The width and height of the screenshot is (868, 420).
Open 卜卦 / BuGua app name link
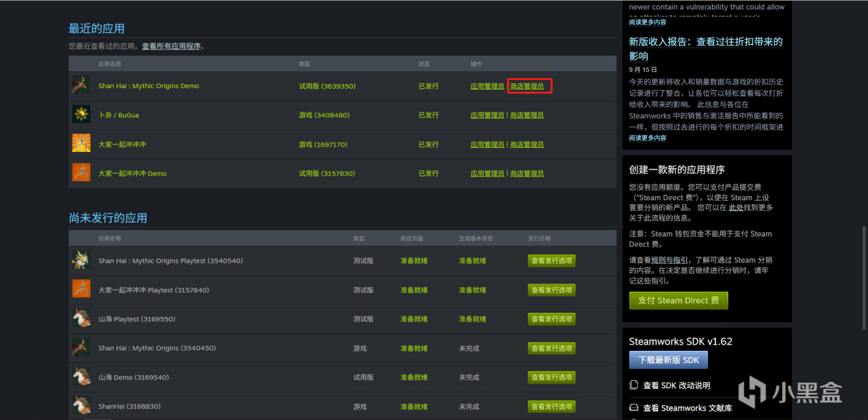tap(119, 115)
